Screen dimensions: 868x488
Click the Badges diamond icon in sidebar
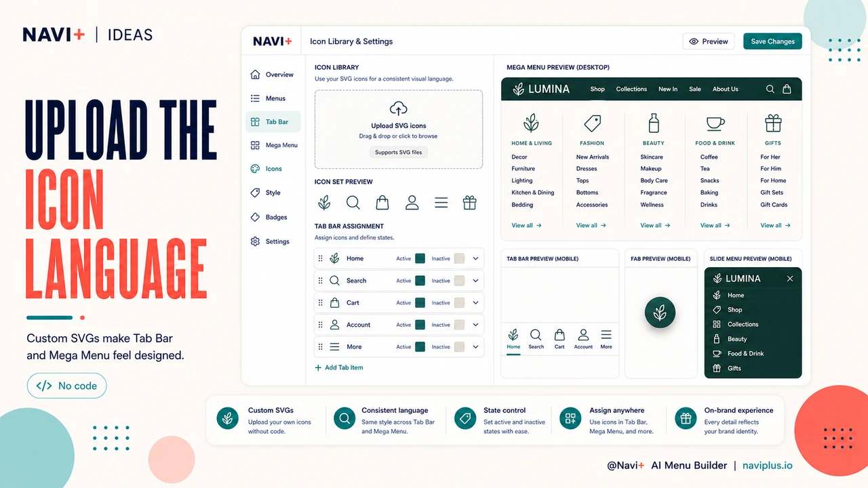pyautogui.click(x=255, y=217)
